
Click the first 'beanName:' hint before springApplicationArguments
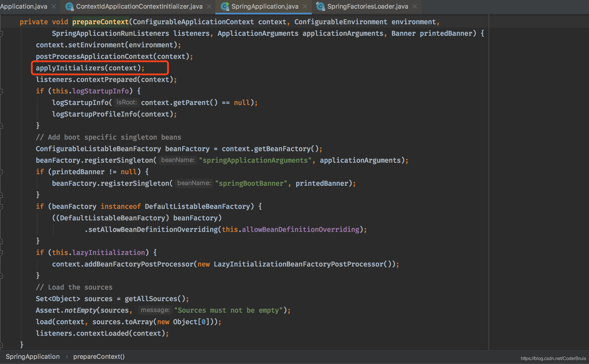coord(178,160)
